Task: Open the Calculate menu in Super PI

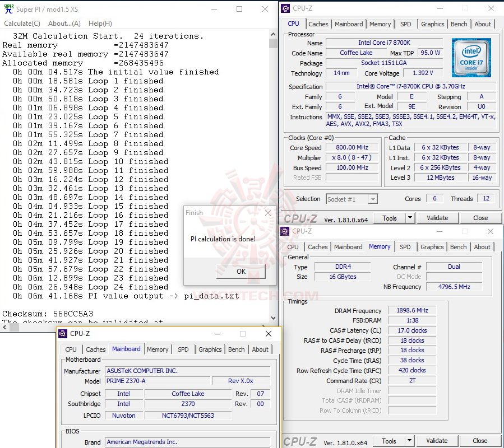Action: tap(22, 23)
